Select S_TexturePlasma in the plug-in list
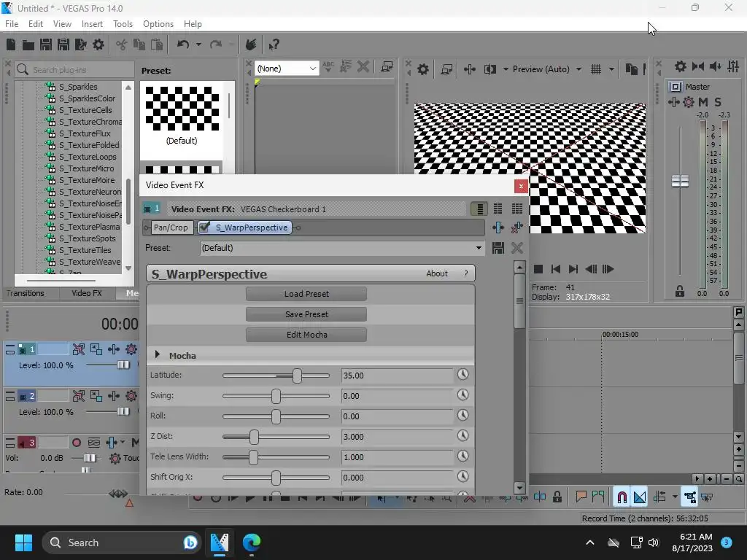 click(89, 227)
